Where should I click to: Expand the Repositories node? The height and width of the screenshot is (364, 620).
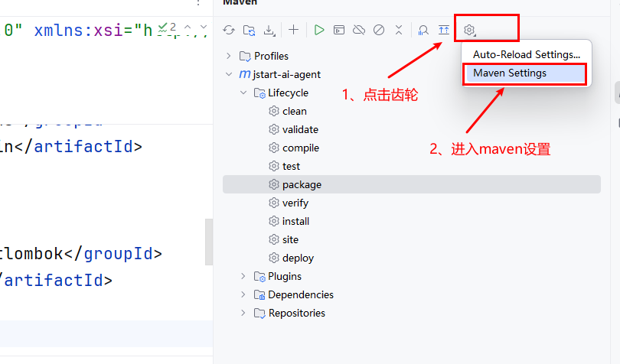coord(243,313)
